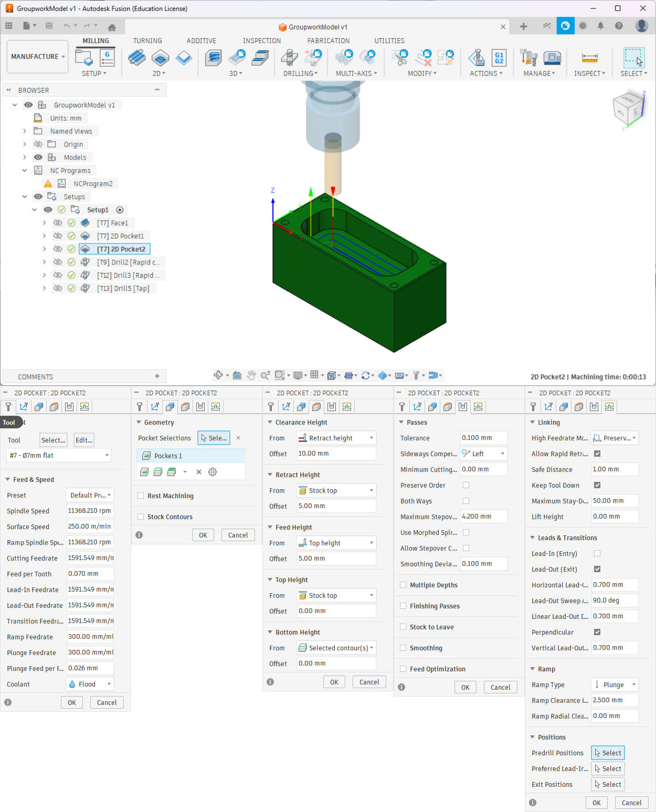Viewport: 656px width, 812px height.
Task: Click the Drilling tool icon
Action: (289, 57)
